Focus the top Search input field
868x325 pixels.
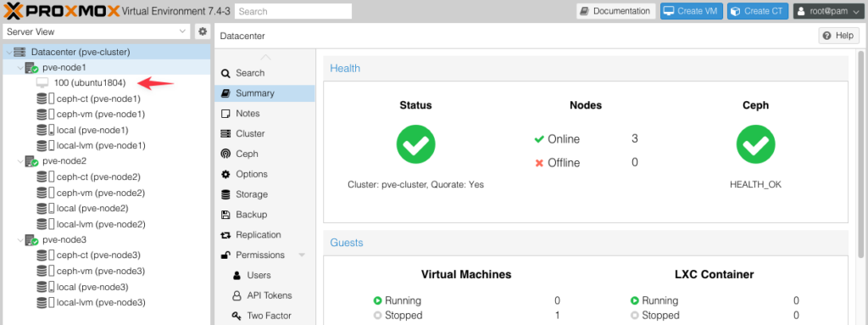point(293,11)
